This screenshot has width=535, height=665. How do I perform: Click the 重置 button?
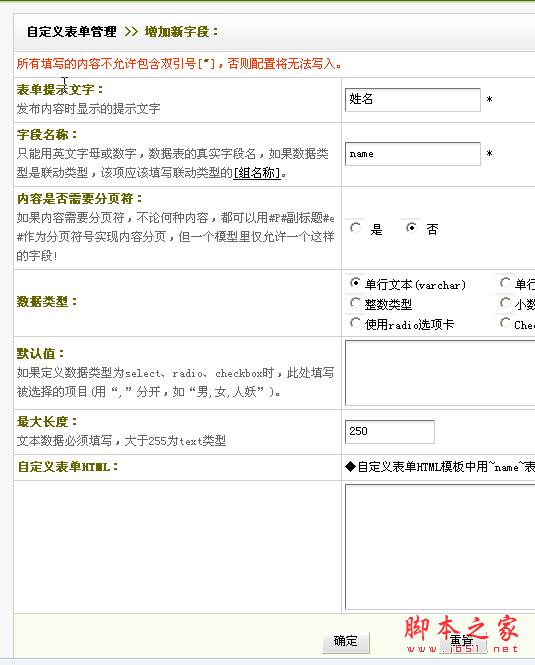462,642
